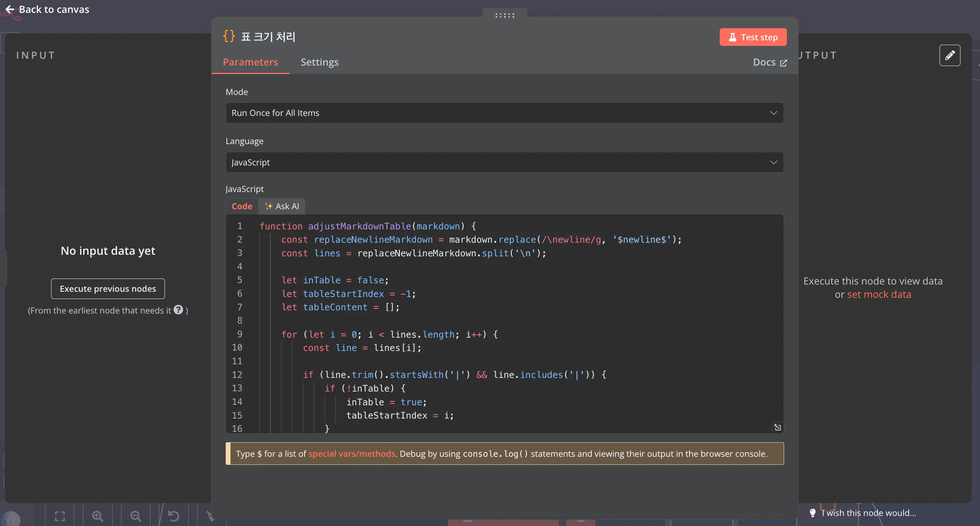Click the zoom in canvas icon
This screenshot has width=980, height=526.
click(97, 516)
